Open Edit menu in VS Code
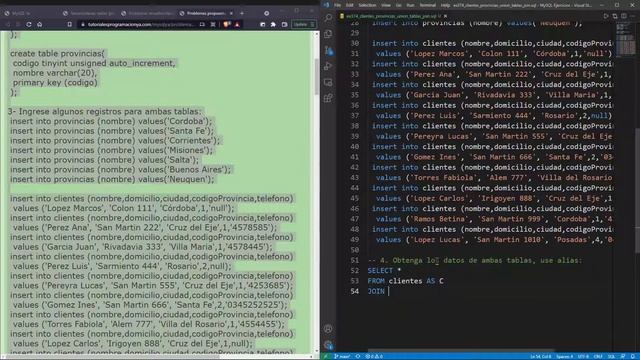 (x=349, y=5)
